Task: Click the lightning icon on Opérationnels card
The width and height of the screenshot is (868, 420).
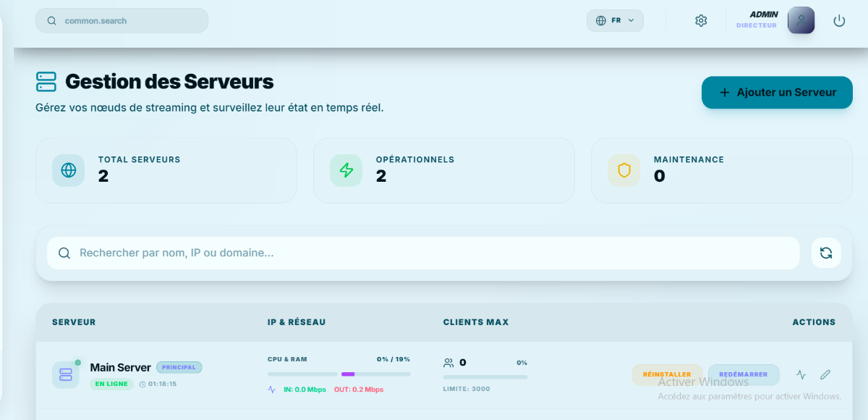Action: [346, 170]
